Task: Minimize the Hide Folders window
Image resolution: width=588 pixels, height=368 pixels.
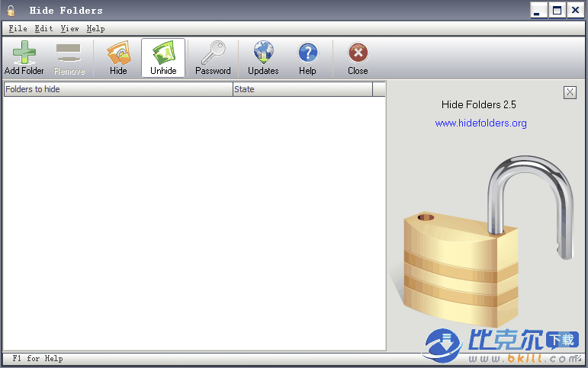Action: pyautogui.click(x=538, y=11)
